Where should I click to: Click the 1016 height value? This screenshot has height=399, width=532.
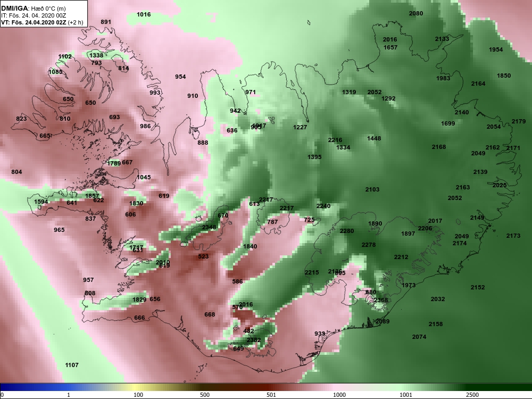coord(144,14)
